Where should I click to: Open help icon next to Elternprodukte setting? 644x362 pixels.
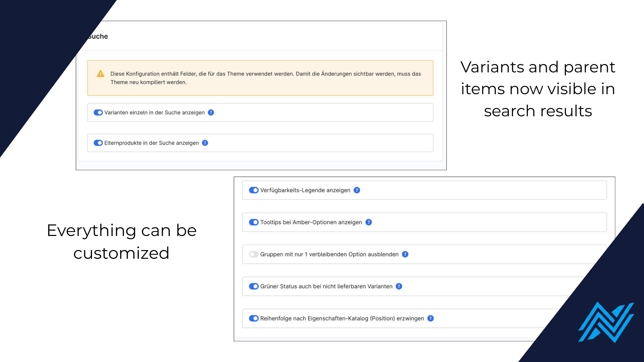(x=205, y=143)
